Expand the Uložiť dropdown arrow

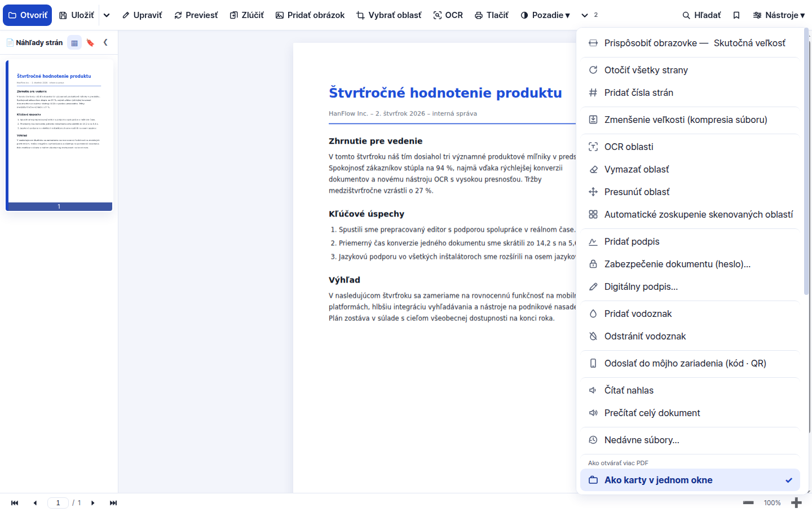click(107, 15)
